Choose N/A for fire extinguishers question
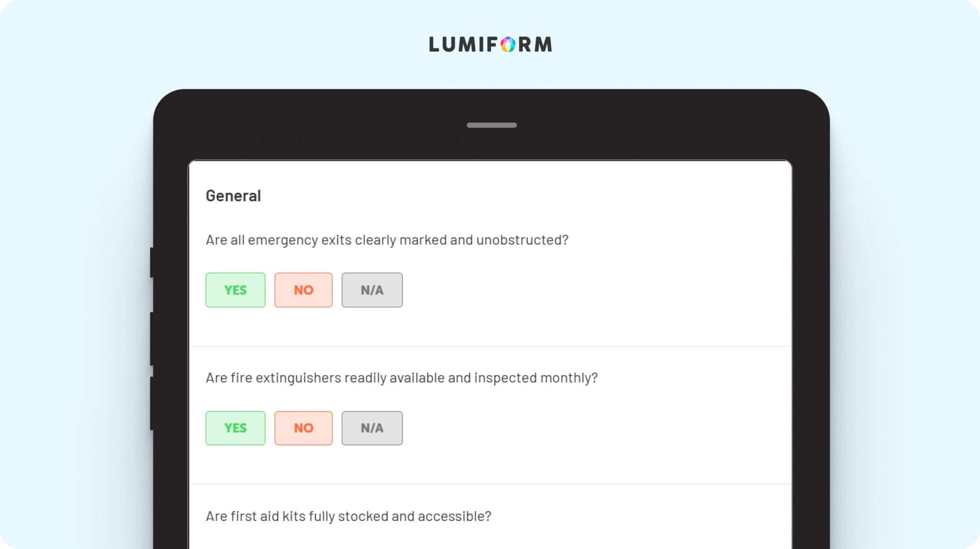 point(372,428)
